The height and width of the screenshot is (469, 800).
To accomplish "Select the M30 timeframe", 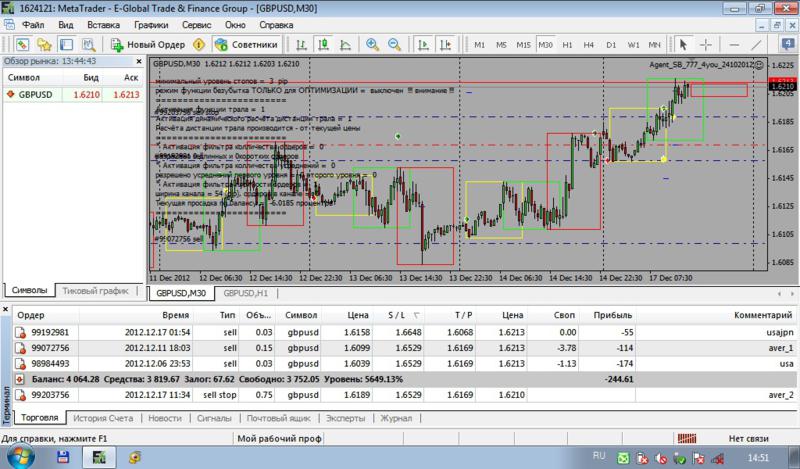I will pyautogui.click(x=545, y=45).
